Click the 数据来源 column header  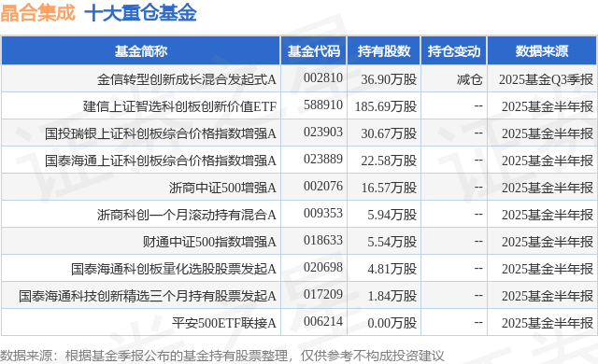tap(542, 51)
